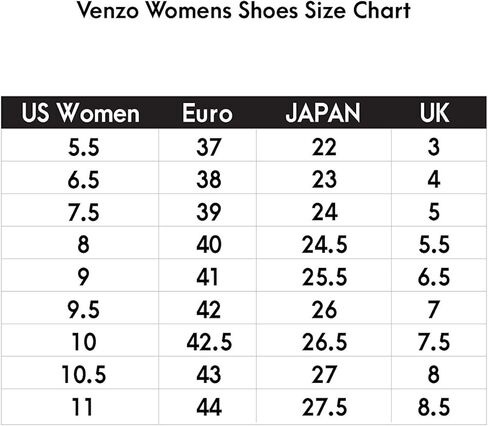Select Japan size 24 cell
The image size is (488, 426).
pyautogui.click(x=324, y=212)
